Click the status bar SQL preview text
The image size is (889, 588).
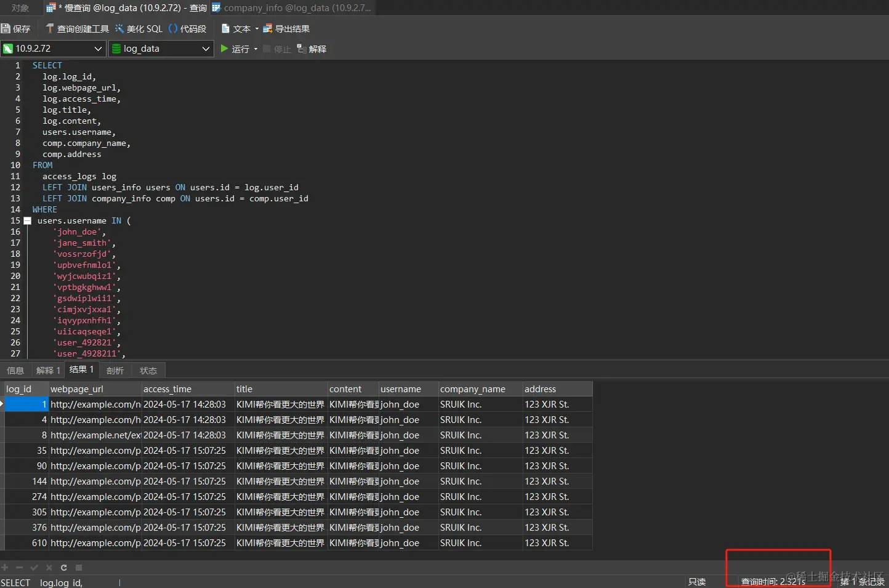pos(41,582)
